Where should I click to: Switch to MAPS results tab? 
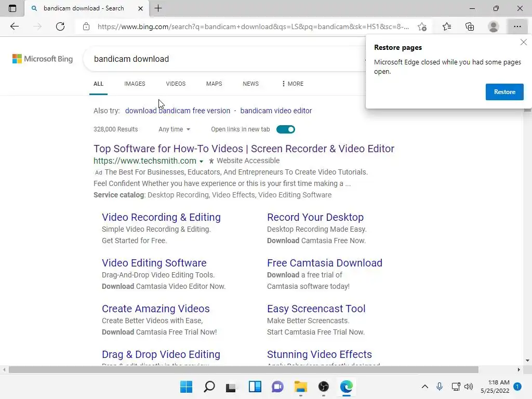214,84
